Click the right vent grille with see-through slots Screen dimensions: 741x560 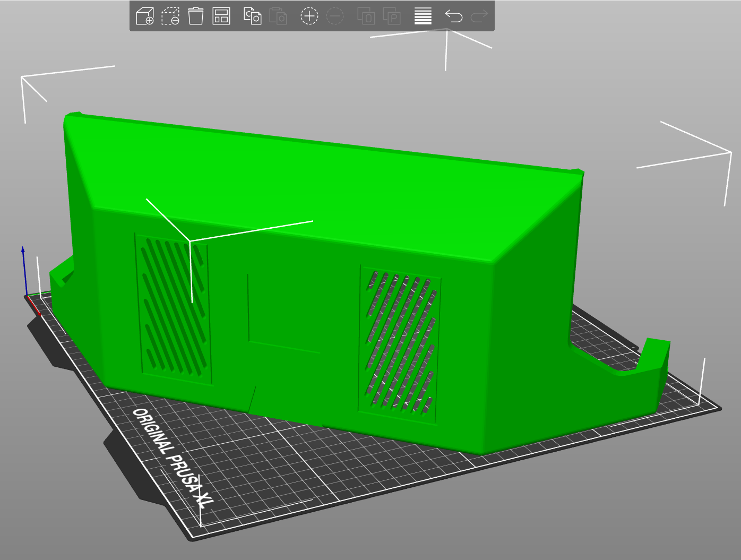coord(400,344)
